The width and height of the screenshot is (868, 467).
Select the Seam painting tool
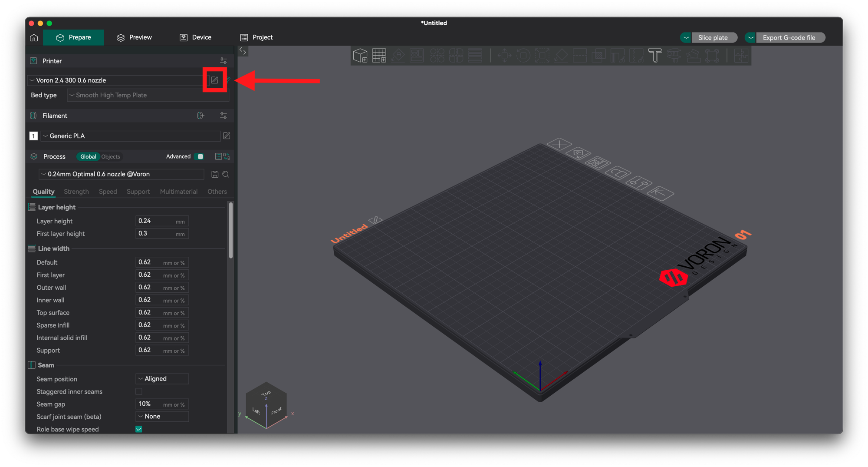click(x=636, y=56)
